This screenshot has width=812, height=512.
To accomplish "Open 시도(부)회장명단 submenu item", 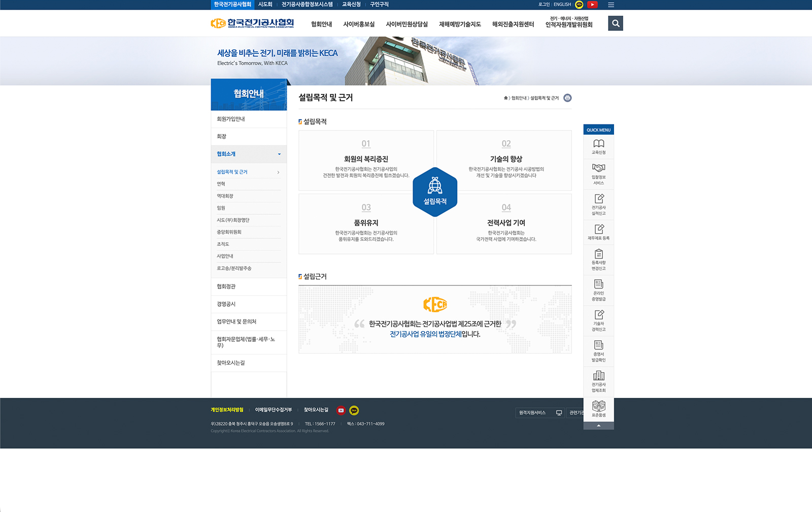I will point(249,220).
